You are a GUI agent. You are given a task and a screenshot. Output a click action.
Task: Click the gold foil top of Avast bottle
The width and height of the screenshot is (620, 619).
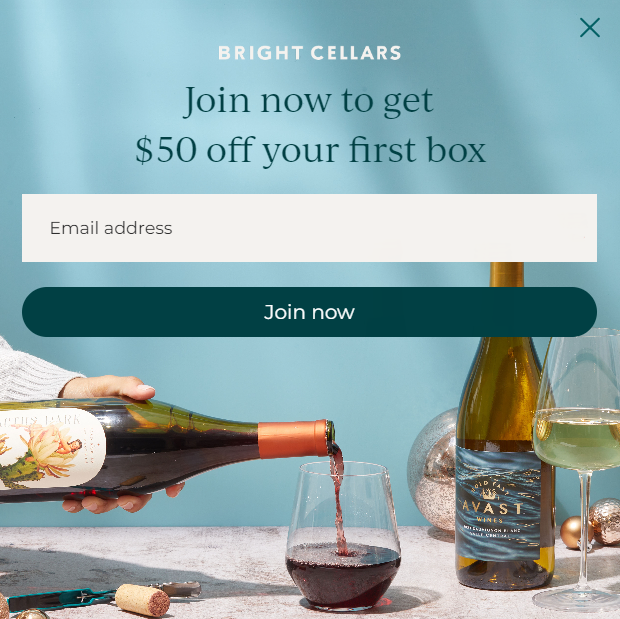point(507,274)
